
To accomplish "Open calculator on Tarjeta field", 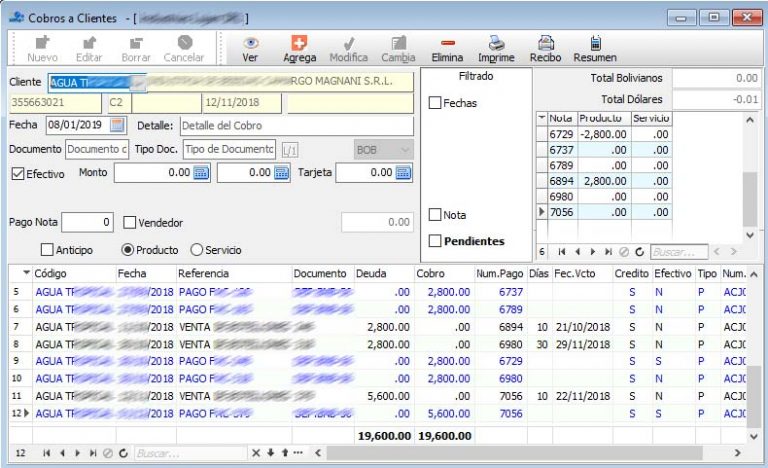I will point(403,172).
